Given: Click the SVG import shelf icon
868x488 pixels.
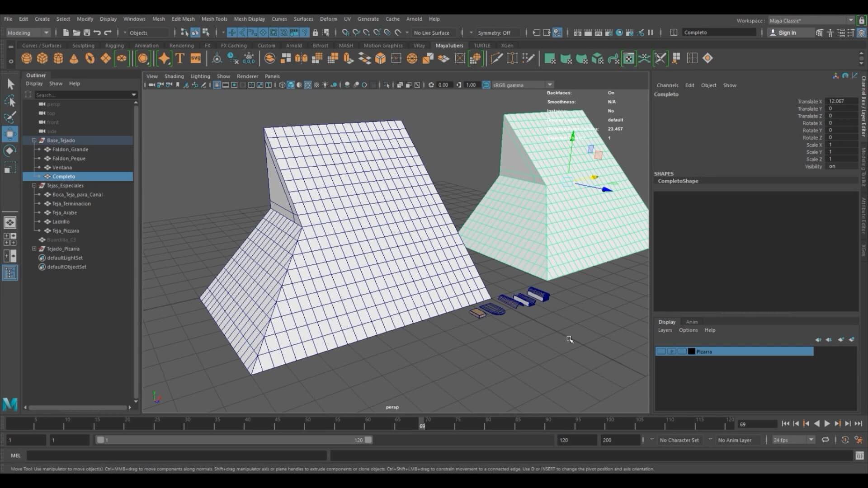Looking at the screenshot, I should [196, 58].
